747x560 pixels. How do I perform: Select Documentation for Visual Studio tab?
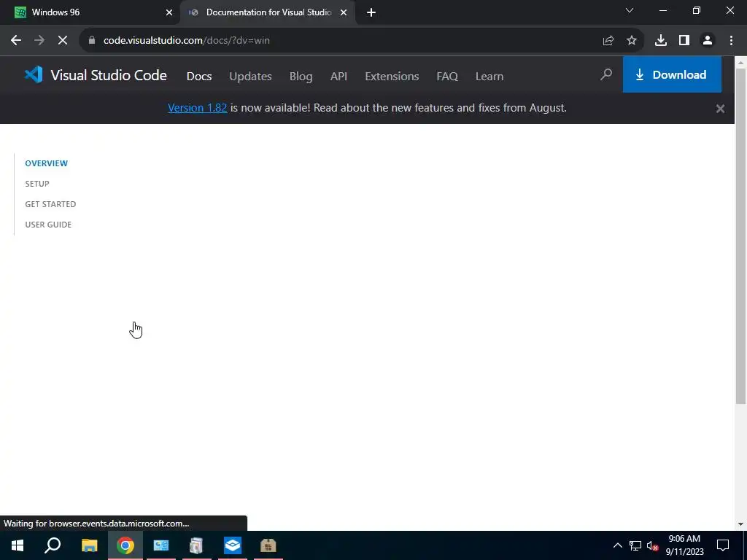click(x=268, y=12)
